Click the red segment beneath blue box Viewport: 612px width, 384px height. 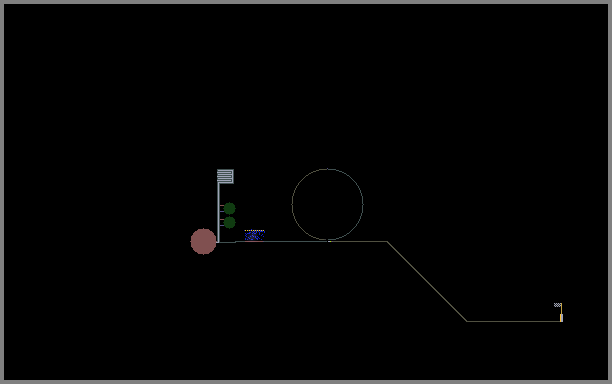click(254, 242)
